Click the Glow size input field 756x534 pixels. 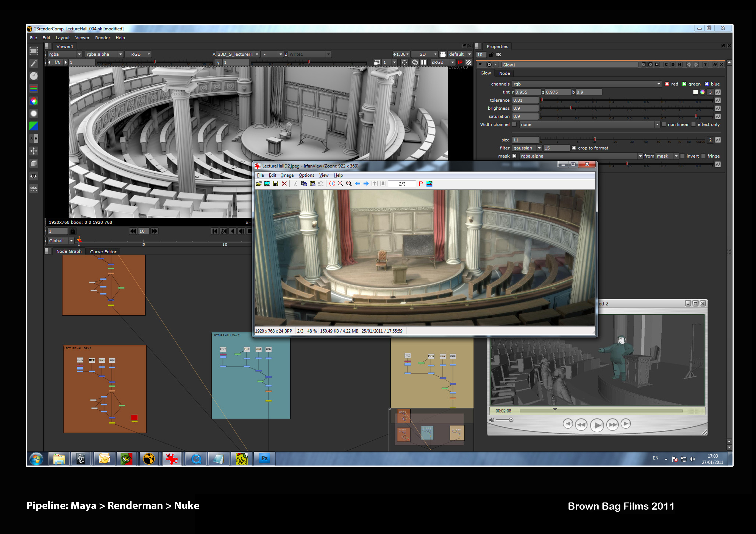tap(525, 140)
